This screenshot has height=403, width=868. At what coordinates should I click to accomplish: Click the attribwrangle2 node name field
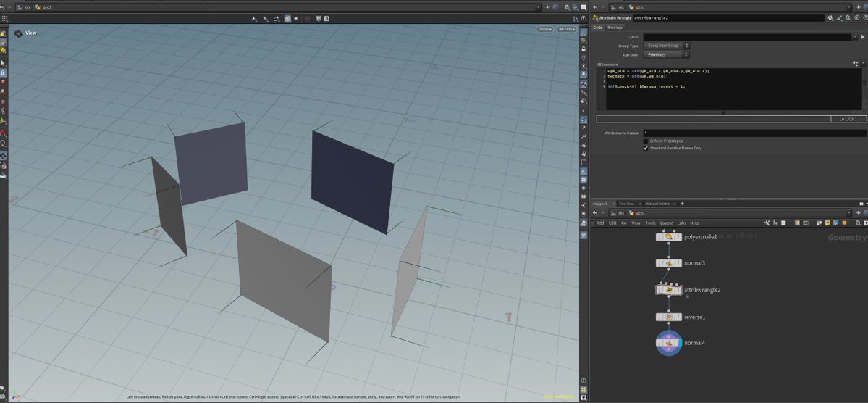[728, 17]
